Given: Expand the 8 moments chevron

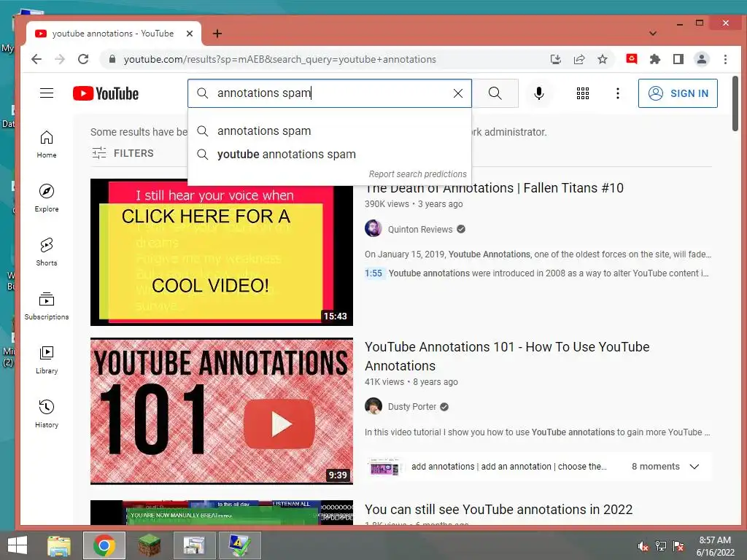Looking at the screenshot, I should coord(694,467).
